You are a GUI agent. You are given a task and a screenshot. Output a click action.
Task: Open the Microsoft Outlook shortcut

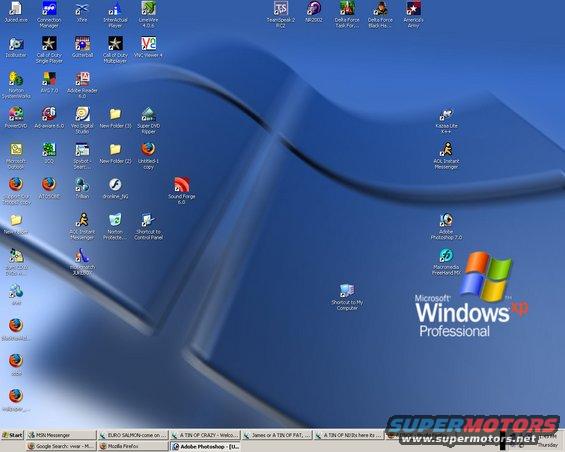[16, 156]
